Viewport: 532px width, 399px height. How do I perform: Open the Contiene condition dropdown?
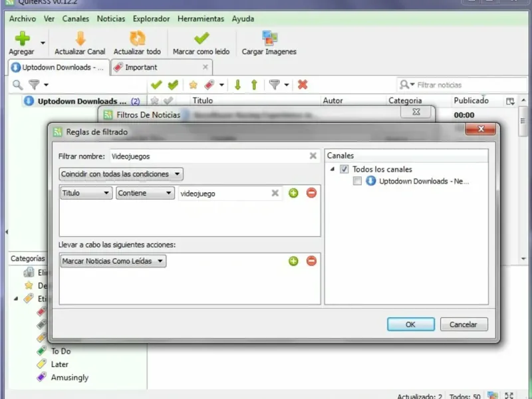[x=145, y=193]
